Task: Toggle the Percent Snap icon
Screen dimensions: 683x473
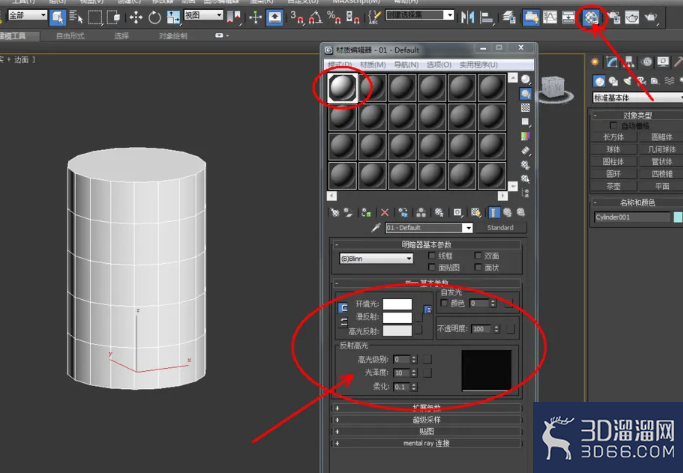Action: click(x=334, y=18)
